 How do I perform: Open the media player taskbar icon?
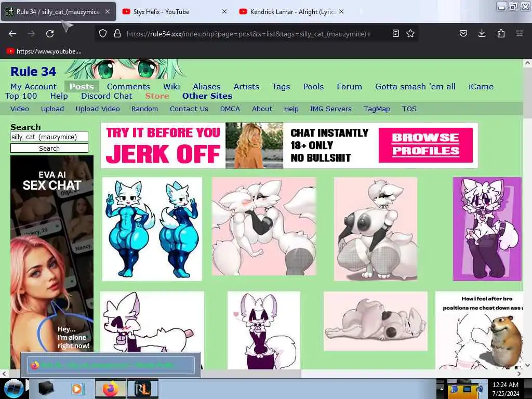pyautogui.click(x=77, y=389)
